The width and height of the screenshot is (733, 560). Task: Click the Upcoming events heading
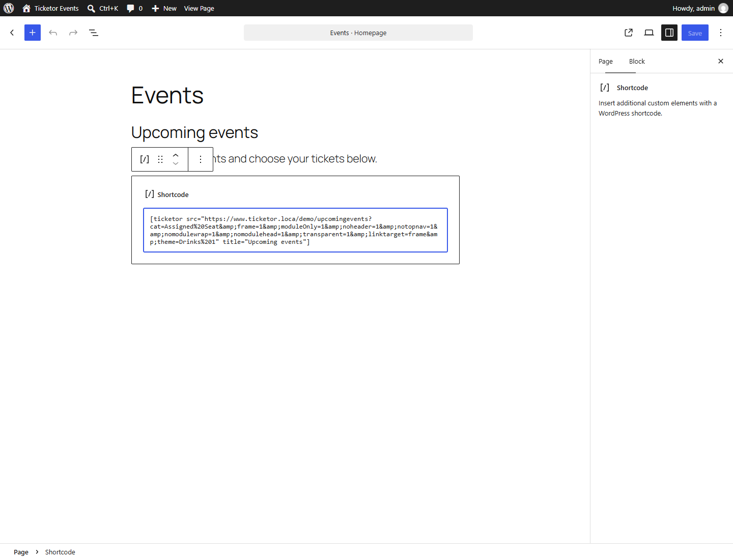coord(194,132)
